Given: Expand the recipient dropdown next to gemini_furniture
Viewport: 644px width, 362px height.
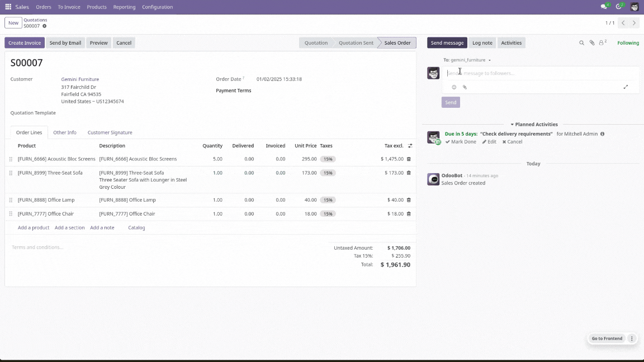Looking at the screenshot, I should click(x=489, y=60).
